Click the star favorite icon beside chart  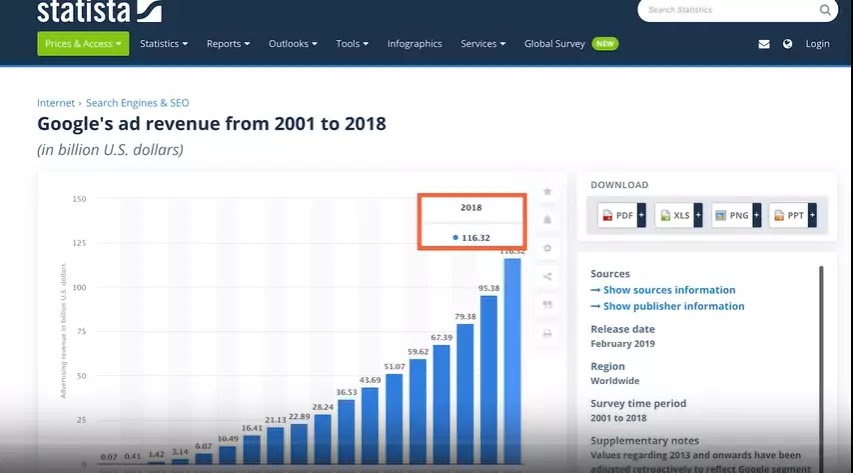(x=547, y=192)
